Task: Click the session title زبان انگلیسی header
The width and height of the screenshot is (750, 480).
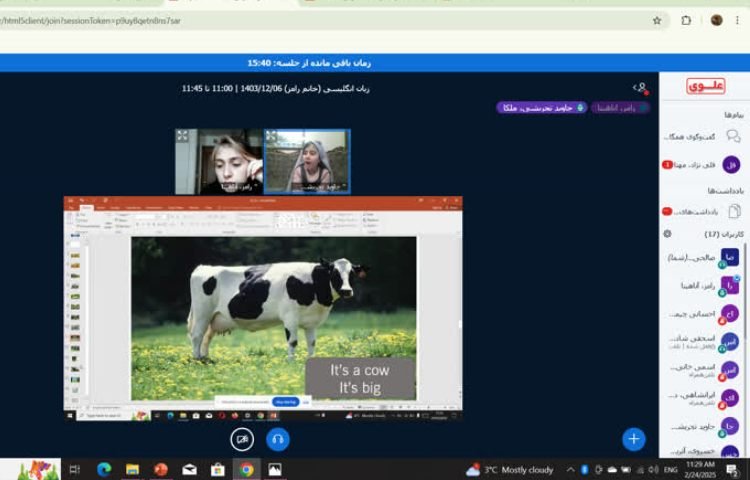Action: (276, 88)
